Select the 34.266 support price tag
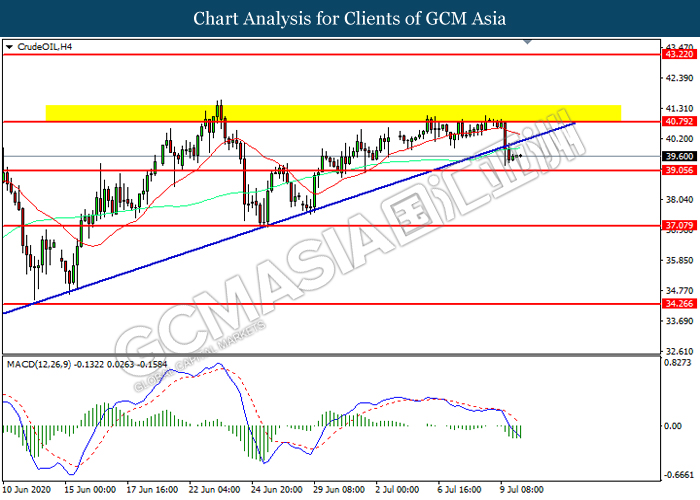The width and height of the screenshot is (700, 500). point(679,304)
